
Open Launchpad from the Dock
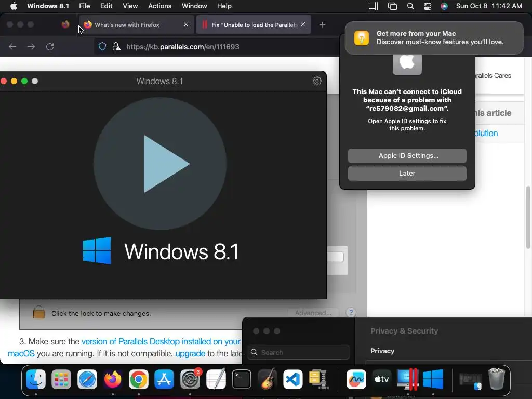[x=61, y=379]
